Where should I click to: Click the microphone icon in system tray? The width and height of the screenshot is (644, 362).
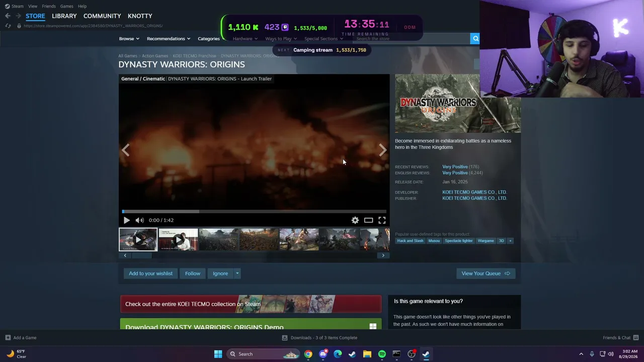[592, 354]
